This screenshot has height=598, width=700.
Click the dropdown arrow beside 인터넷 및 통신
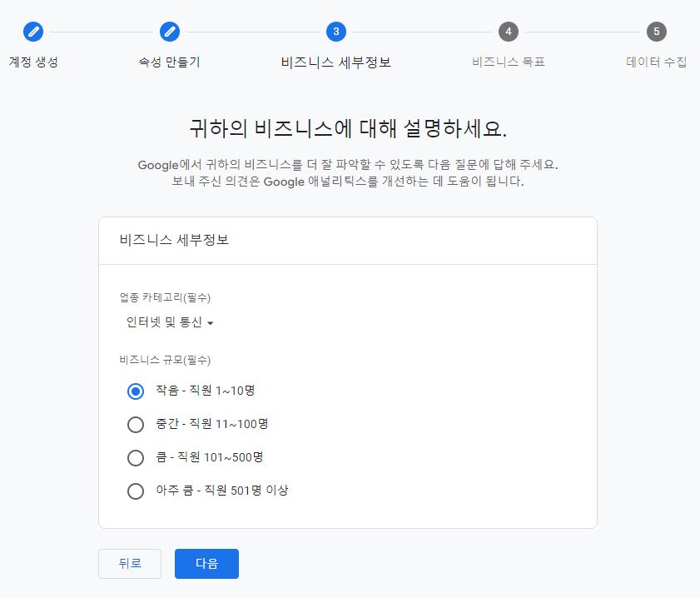(211, 323)
